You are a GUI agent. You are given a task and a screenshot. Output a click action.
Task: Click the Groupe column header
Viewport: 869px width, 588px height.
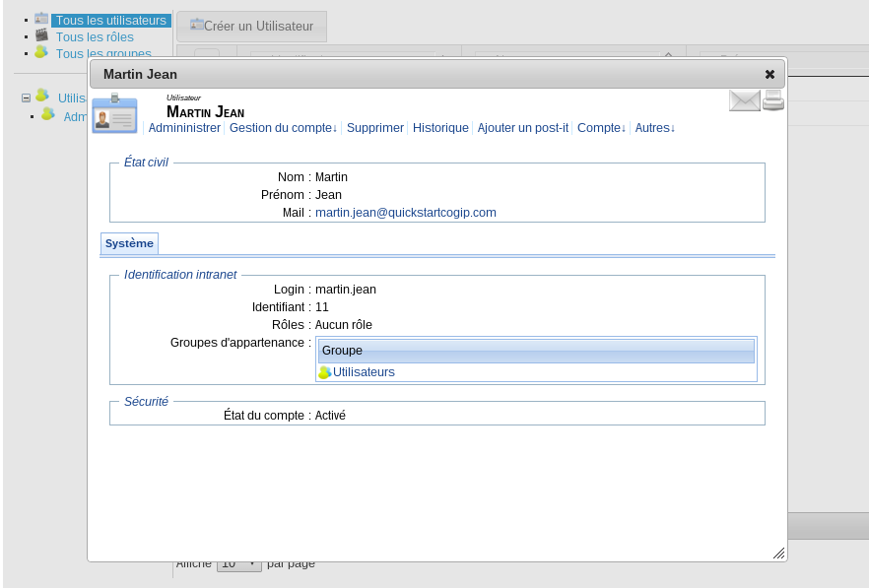(536, 351)
